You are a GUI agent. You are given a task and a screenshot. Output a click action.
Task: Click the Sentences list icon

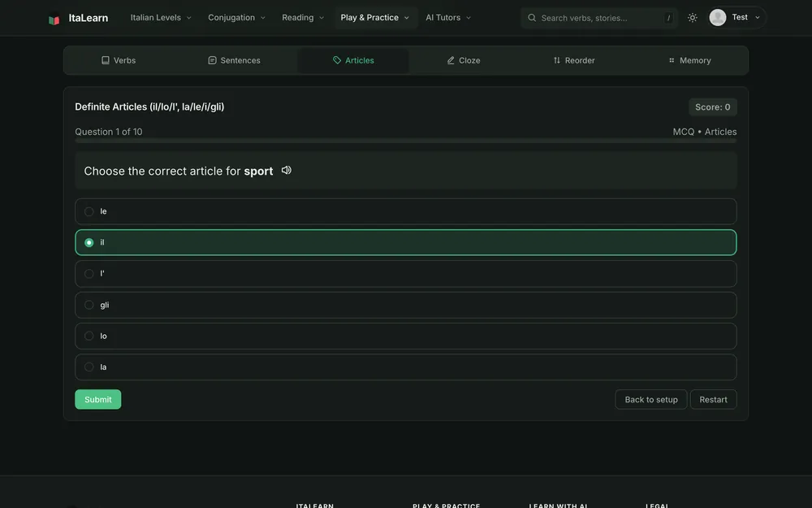tap(212, 60)
